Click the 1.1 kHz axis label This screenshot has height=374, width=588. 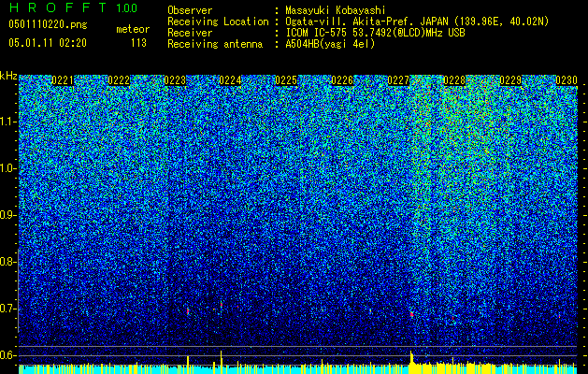pos(8,122)
